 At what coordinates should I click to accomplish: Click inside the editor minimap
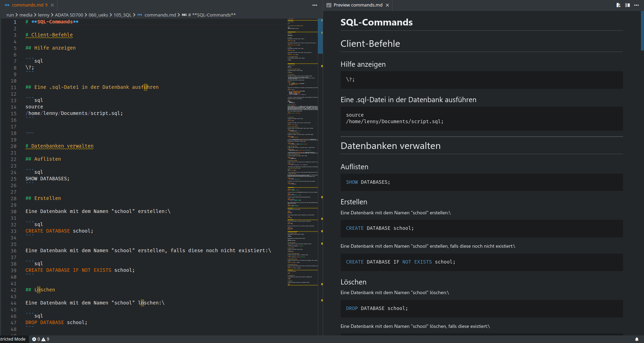(x=302, y=138)
